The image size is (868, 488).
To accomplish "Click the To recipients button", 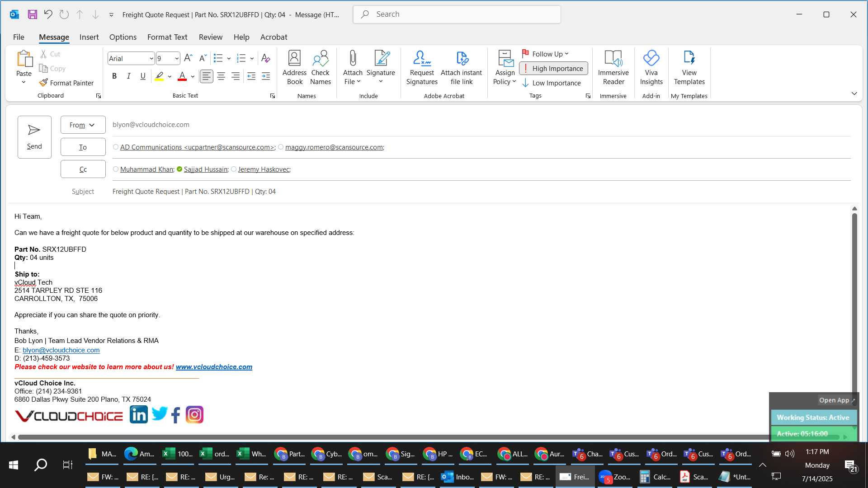I will coord(83,147).
